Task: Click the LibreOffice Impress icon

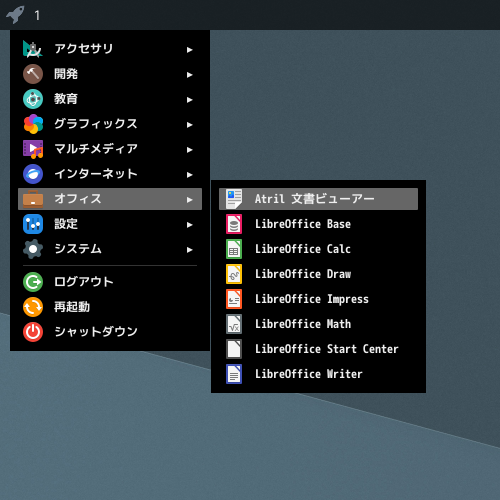Action: pyautogui.click(x=234, y=299)
